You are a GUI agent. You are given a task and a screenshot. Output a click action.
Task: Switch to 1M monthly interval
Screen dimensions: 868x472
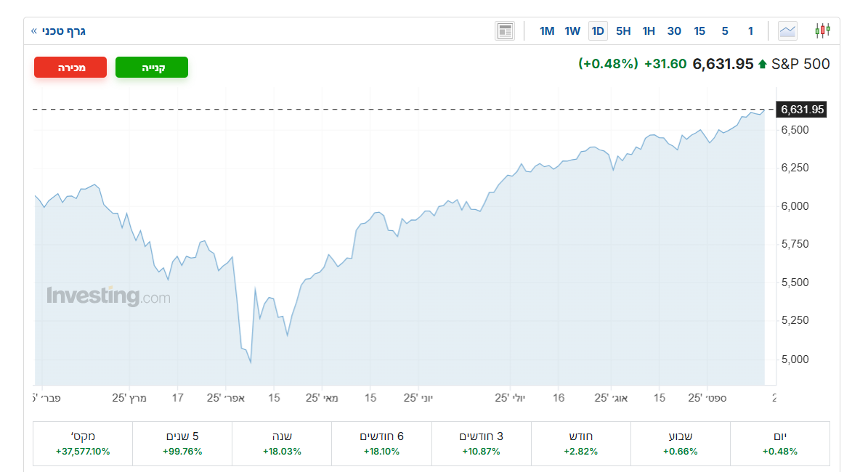coord(547,30)
